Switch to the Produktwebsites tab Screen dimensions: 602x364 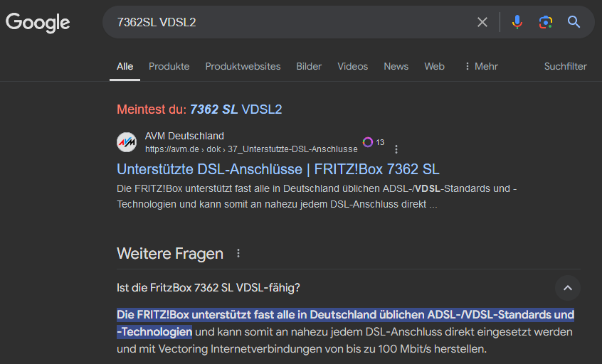[x=243, y=66]
